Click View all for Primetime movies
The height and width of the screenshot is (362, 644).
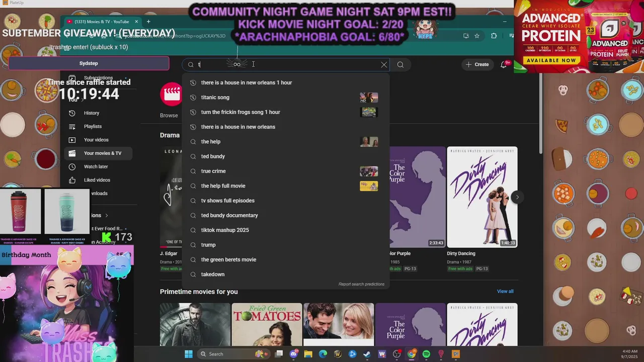505,292
